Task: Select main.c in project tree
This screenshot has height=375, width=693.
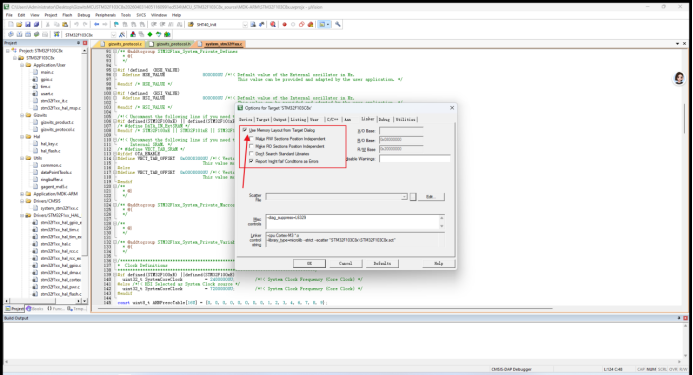Action: pyautogui.click(x=47, y=72)
